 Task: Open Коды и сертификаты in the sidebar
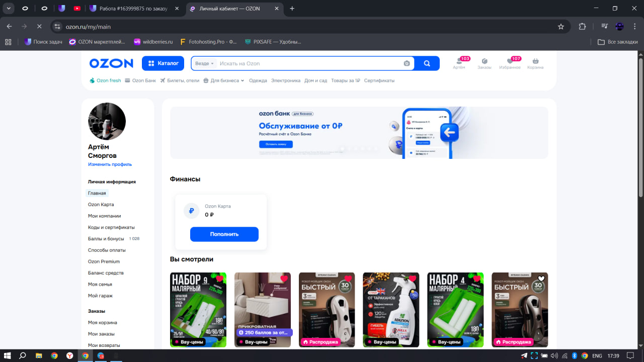[x=111, y=227]
